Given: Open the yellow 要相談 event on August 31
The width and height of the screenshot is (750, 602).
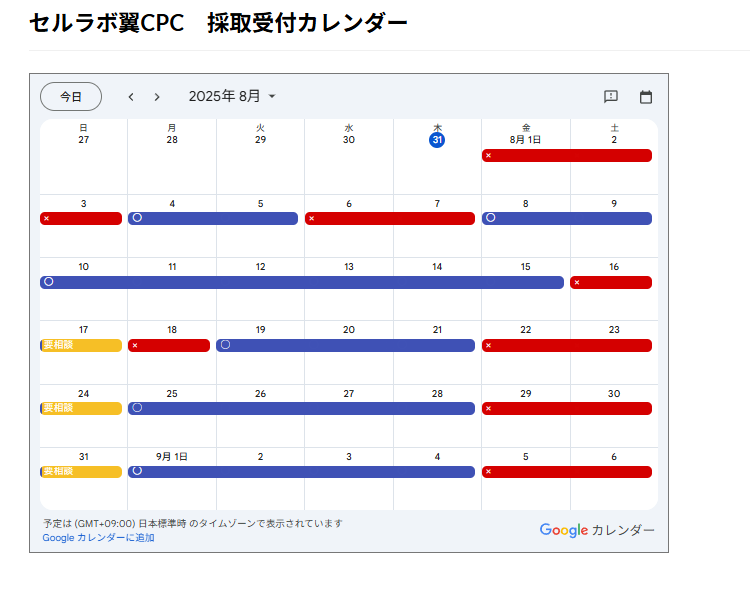Looking at the screenshot, I should click(x=81, y=471).
